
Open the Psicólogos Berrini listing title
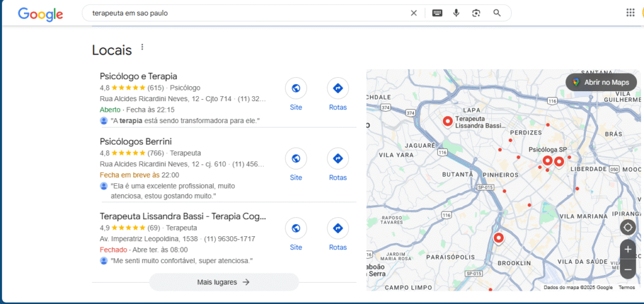pyautogui.click(x=136, y=141)
